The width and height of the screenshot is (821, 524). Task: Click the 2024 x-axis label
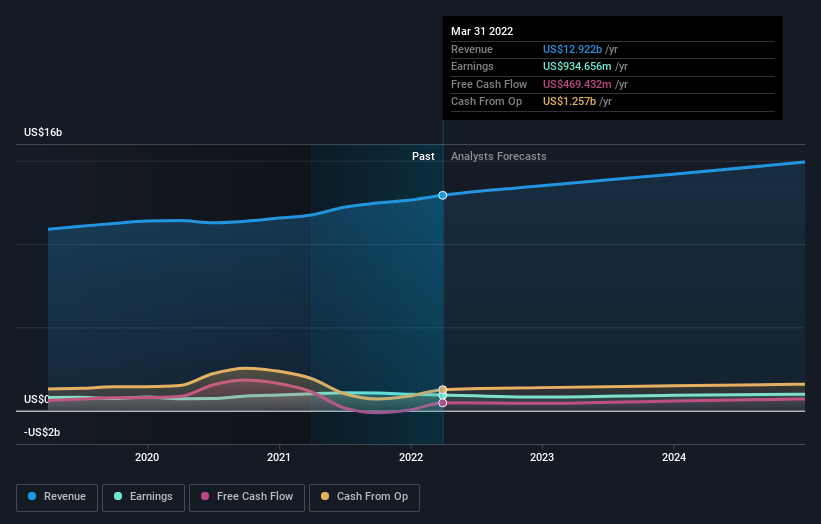(x=674, y=457)
